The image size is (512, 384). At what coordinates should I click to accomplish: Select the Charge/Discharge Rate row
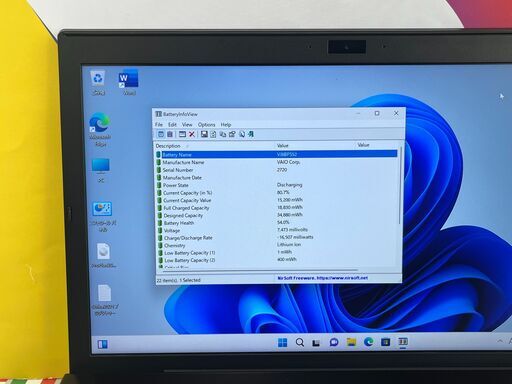point(277,238)
